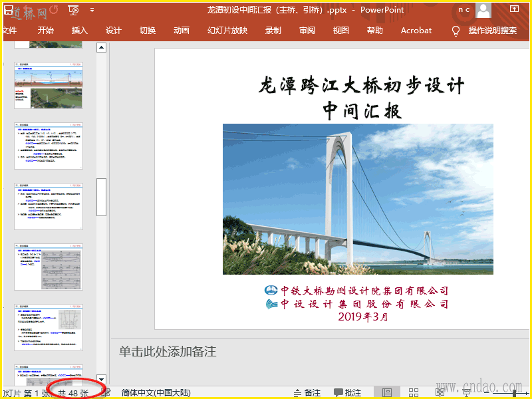Screen dimensions: 532x399
Task: Select the text-only slide thumbnail below the bridge elevation thumbnail
Action: [x=49, y=146]
